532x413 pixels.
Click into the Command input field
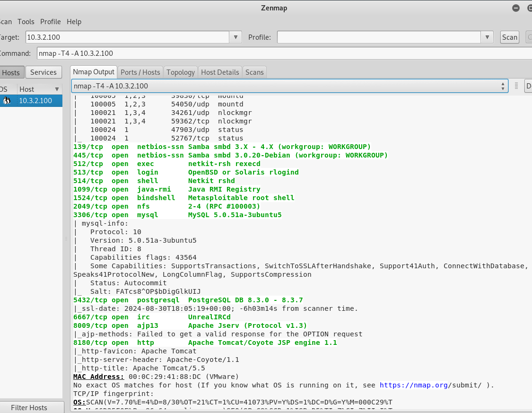tap(284, 53)
